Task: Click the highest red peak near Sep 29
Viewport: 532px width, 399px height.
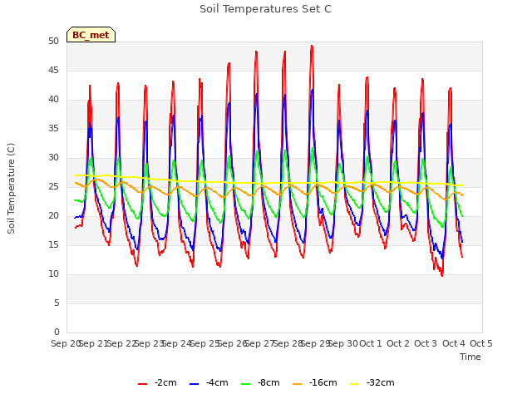Action: [312, 47]
